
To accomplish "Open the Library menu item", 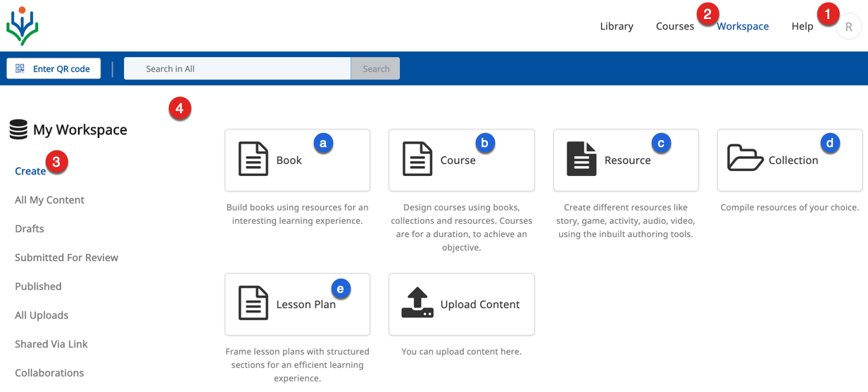I will (x=616, y=26).
